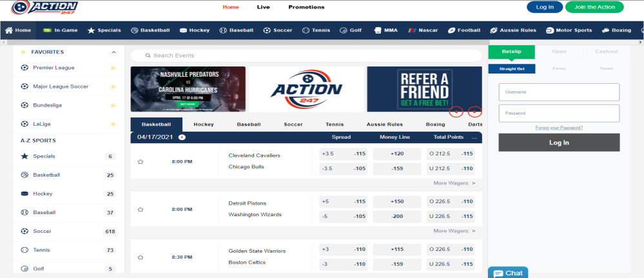Star the Detroit Pistons vs Wizards game

140,210
